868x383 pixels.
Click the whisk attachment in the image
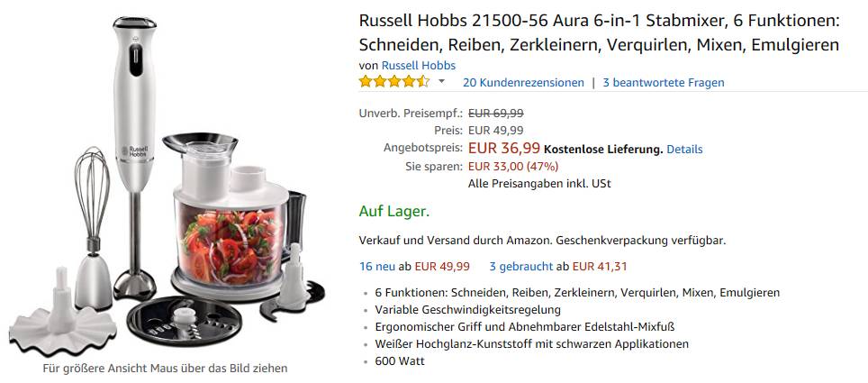pos(93,227)
